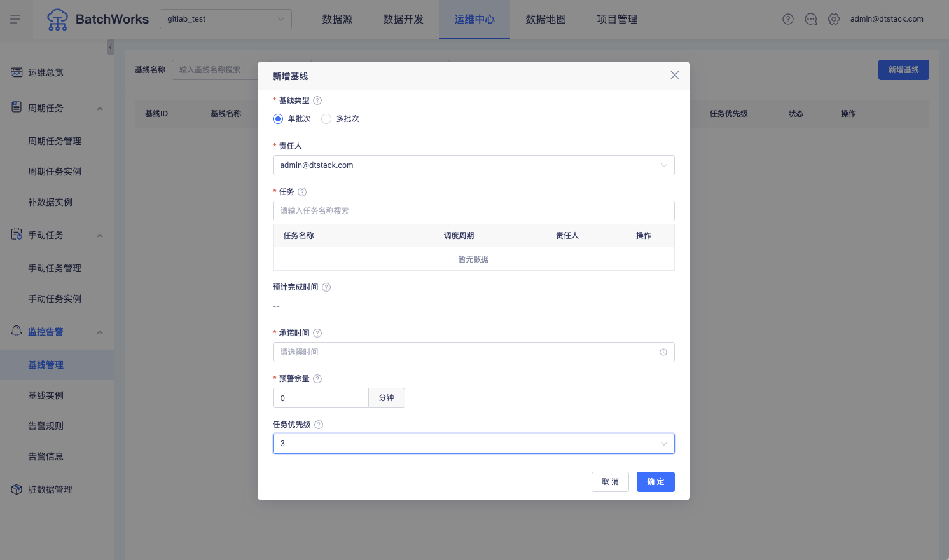This screenshot has height=560, width=949.
Task: Click help icon next to 基线类型
Action: click(x=317, y=100)
